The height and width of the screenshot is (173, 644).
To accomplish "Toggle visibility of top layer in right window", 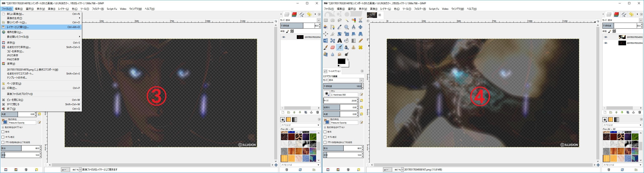I will (606, 37).
